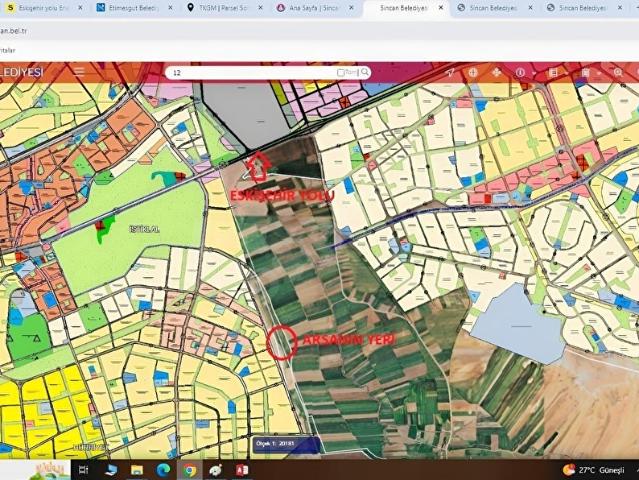Open the hamburger menu beside the BELEDİYESİ logo
639x480 pixels.
79,72
